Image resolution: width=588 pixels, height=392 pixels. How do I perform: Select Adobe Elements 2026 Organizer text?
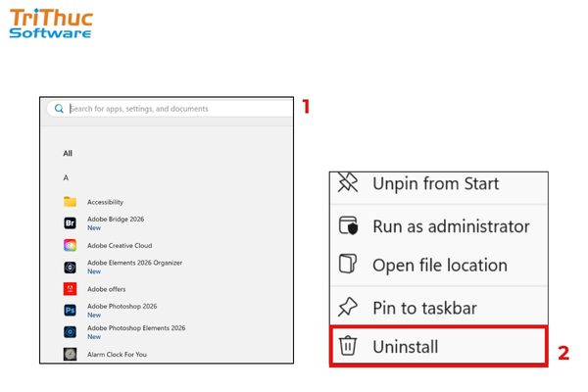click(134, 263)
